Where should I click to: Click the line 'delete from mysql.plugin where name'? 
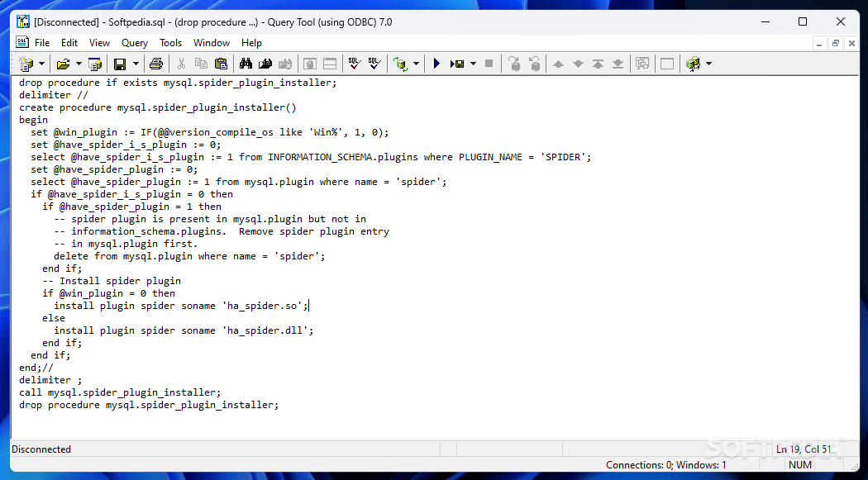coord(189,256)
